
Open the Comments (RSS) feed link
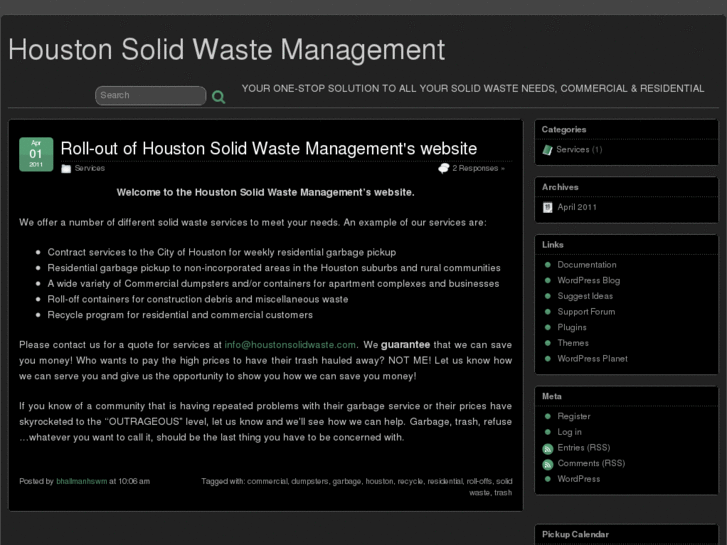591,464
